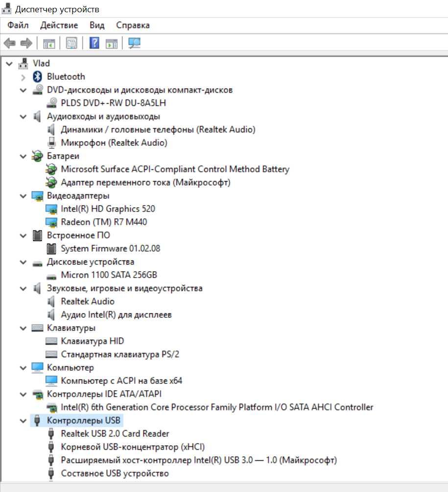Toggle the console tree pane icon
Image resolution: width=448 pixels, height=492 pixels.
(49, 43)
